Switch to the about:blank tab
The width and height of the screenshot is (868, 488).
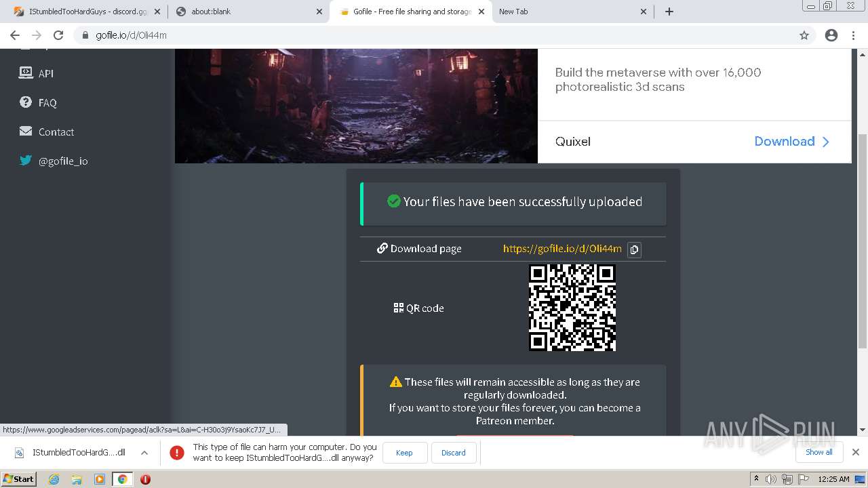tap(248, 12)
